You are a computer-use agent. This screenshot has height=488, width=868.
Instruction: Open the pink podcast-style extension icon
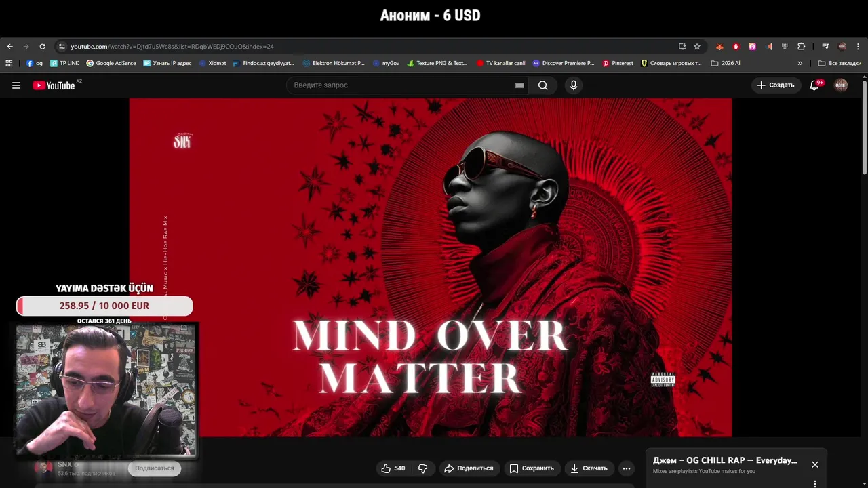(752, 47)
